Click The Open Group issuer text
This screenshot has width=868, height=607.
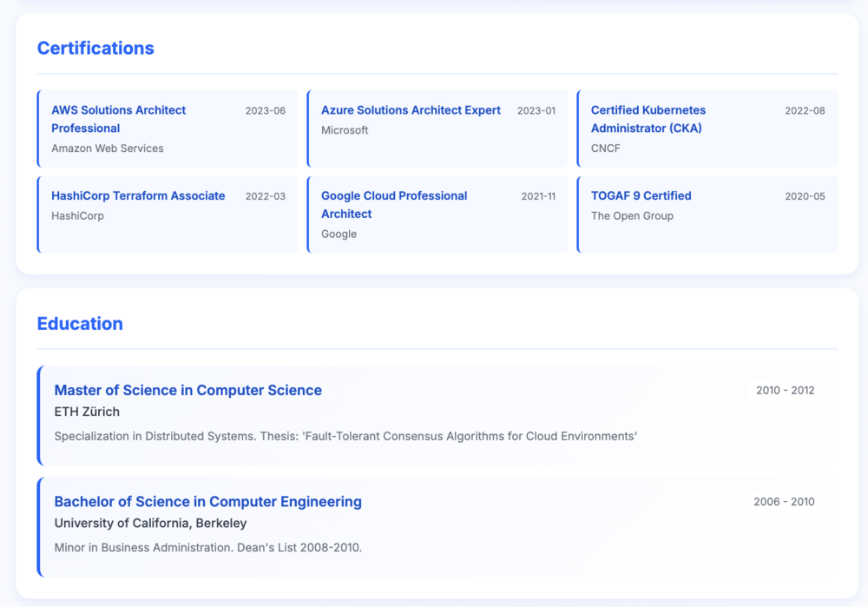pos(632,216)
